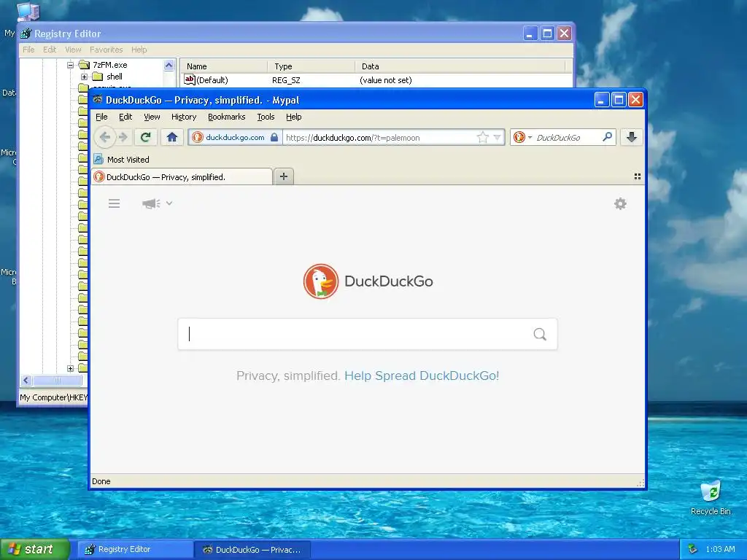Open the Bookmarks menu
Image resolution: width=747 pixels, height=560 pixels.
[x=226, y=117]
